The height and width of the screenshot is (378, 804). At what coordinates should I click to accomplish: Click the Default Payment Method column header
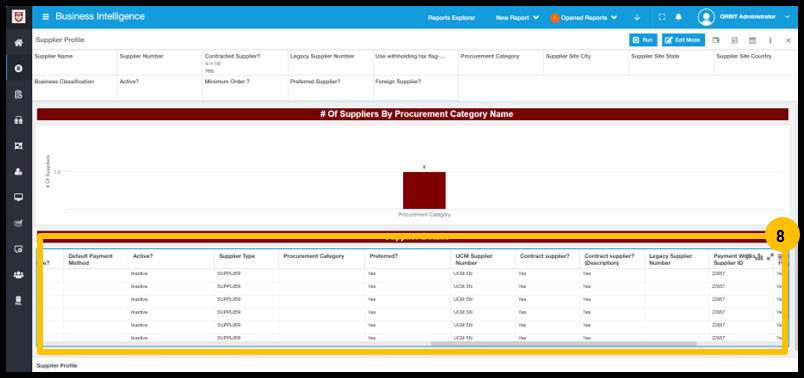pos(96,259)
